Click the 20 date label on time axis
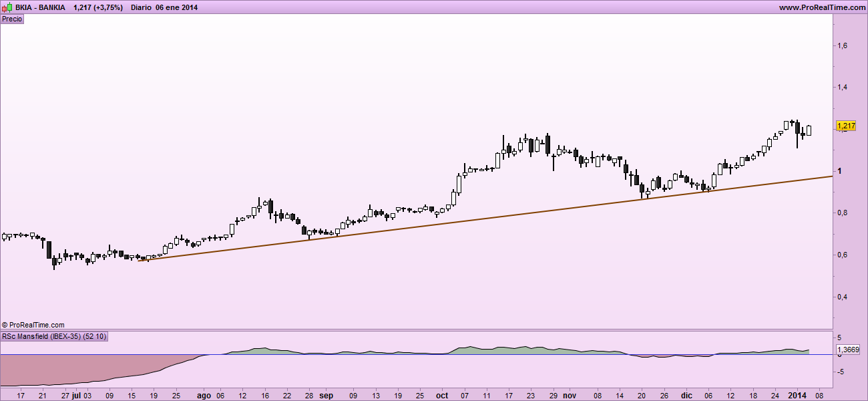Image resolution: width=868 pixels, height=401 pixels. [x=642, y=395]
